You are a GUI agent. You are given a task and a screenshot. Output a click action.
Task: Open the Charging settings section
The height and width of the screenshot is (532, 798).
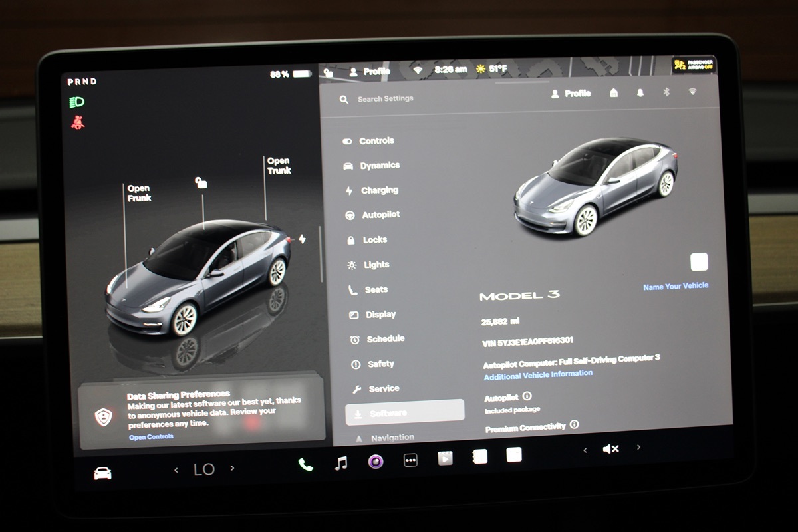pyautogui.click(x=379, y=190)
